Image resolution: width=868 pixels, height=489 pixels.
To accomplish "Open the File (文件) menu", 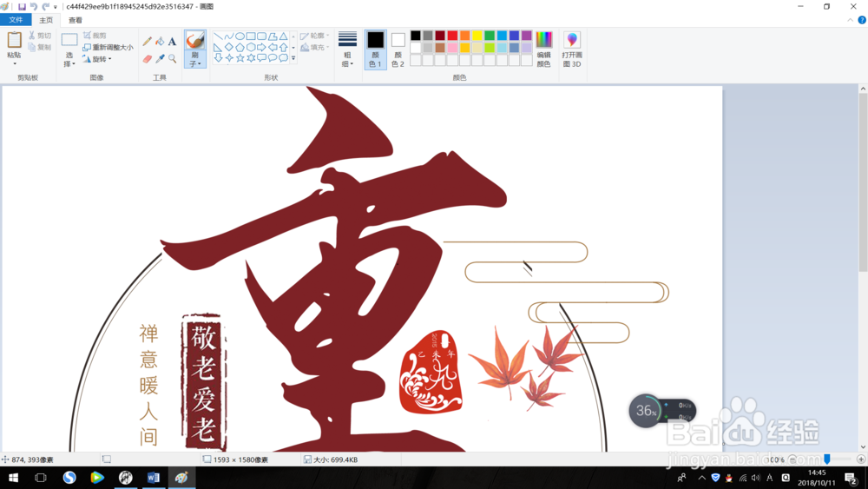I will [16, 20].
